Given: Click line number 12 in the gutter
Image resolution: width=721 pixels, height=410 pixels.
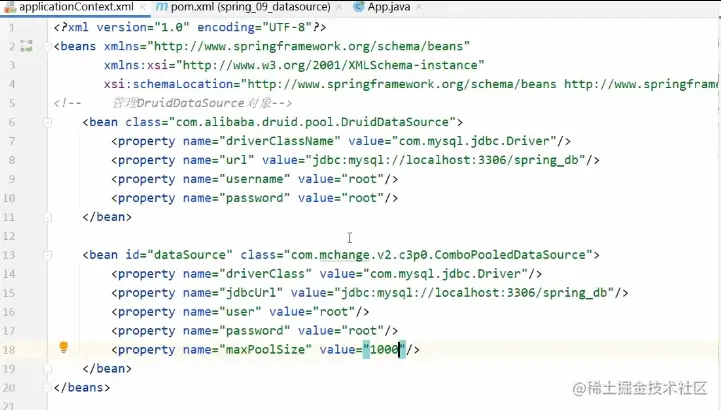Looking at the screenshot, I should (x=9, y=236).
